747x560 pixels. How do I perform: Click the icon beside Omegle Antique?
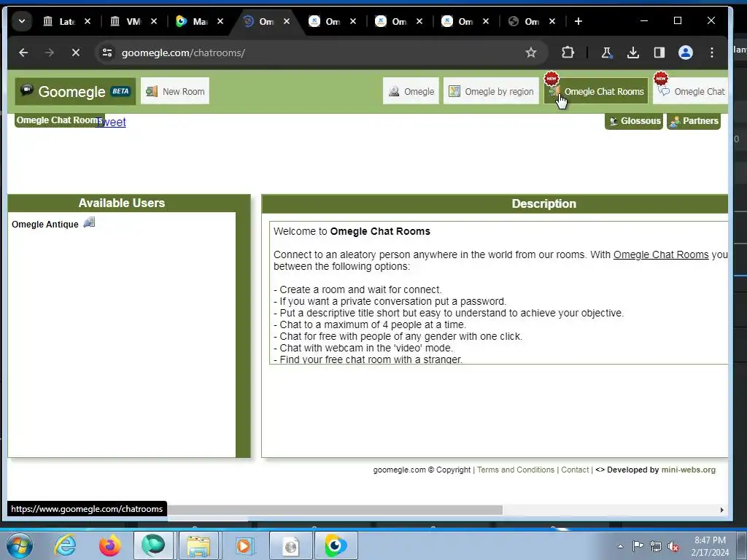click(x=89, y=222)
